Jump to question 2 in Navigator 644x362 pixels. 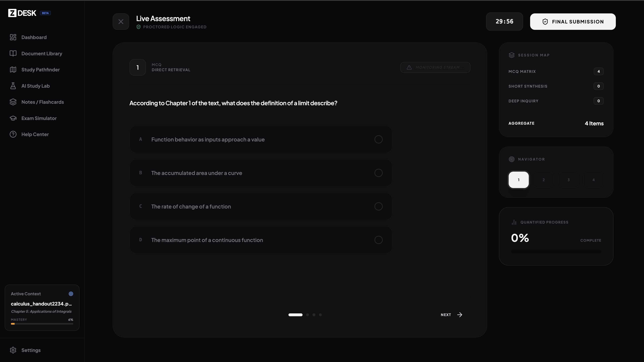pyautogui.click(x=544, y=180)
